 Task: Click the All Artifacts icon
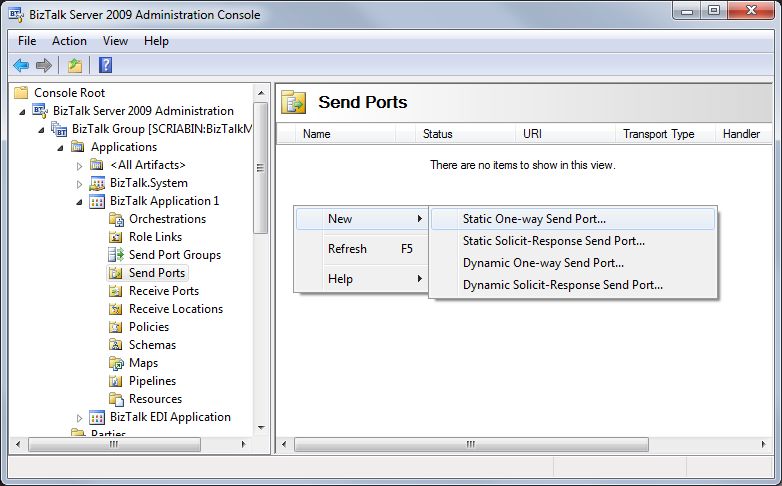(97, 165)
